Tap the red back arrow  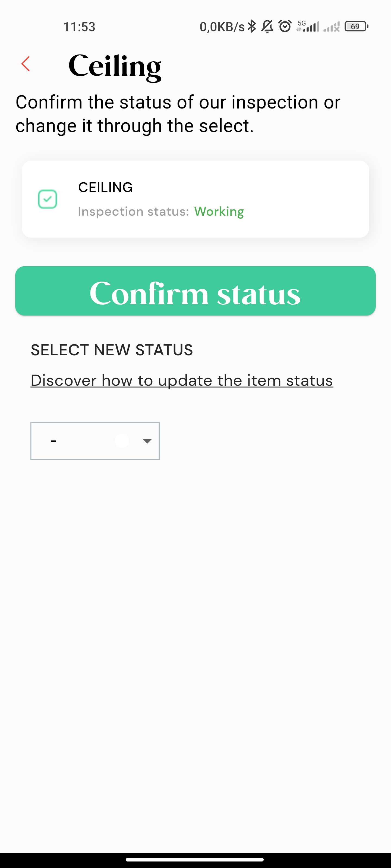[26, 64]
